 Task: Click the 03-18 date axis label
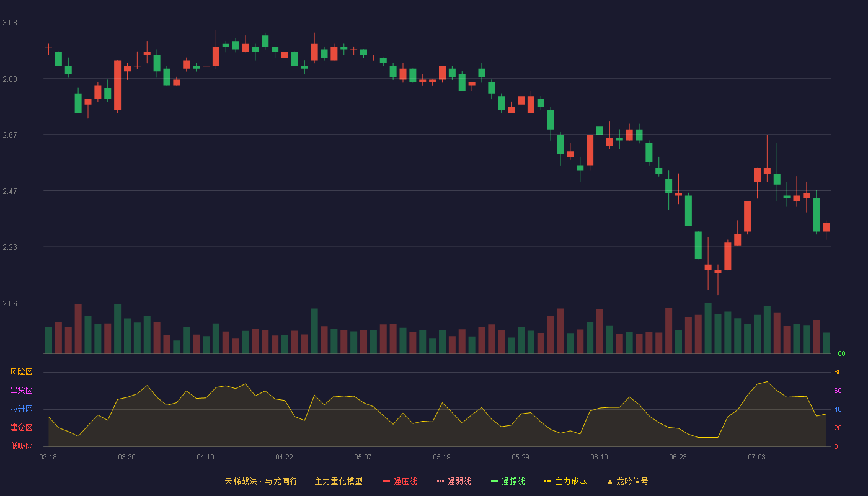pyautogui.click(x=48, y=457)
